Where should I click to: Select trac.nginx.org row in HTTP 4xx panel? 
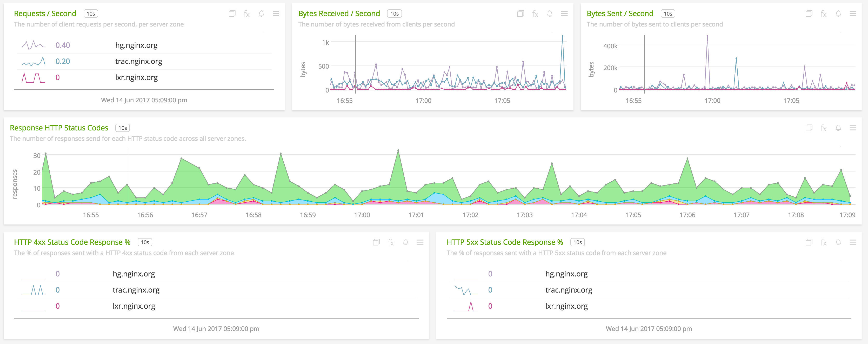point(136,290)
